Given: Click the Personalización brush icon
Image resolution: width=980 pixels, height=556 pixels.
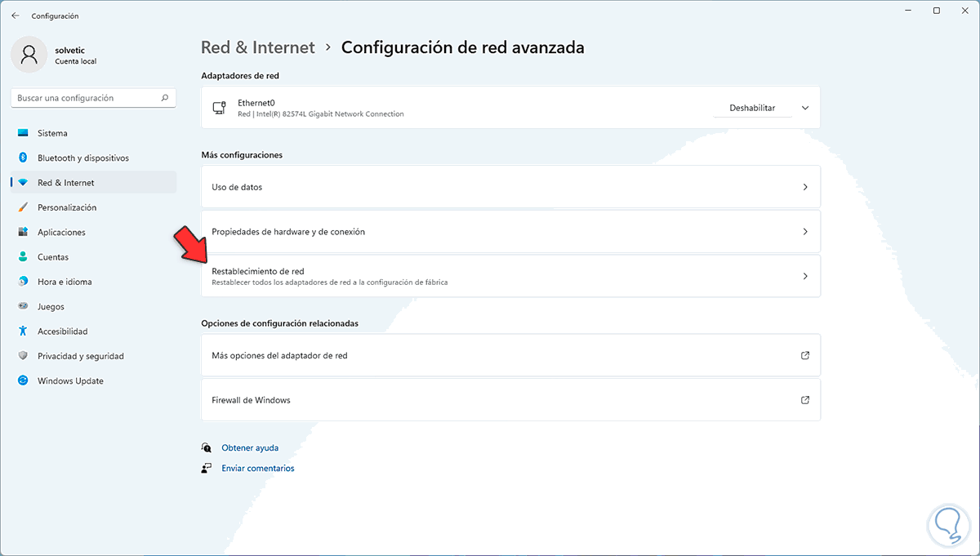Looking at the screenshot, I should pyautogui.click(x=23, y=207).
